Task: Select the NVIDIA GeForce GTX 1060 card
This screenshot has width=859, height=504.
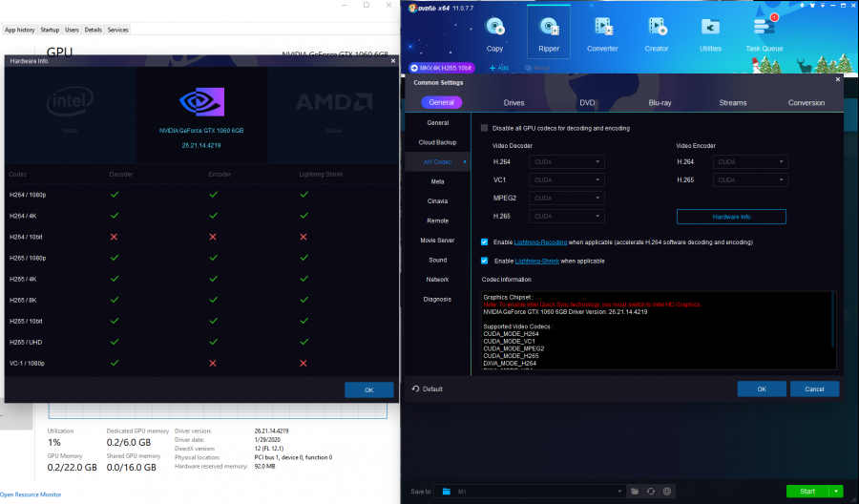Action: tap(201, 115)
